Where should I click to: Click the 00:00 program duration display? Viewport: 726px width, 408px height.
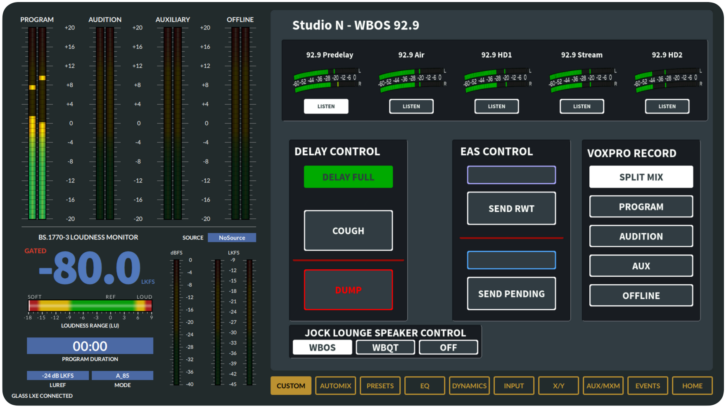pyautogui.click(x=90, y=346)
